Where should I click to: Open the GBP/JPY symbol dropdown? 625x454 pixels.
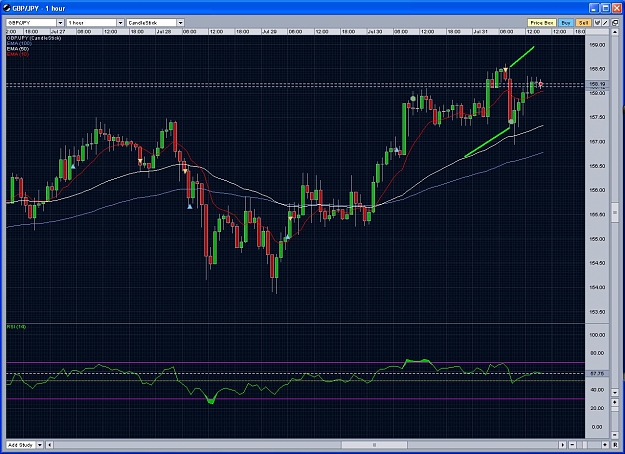click(x=60, y=23)
